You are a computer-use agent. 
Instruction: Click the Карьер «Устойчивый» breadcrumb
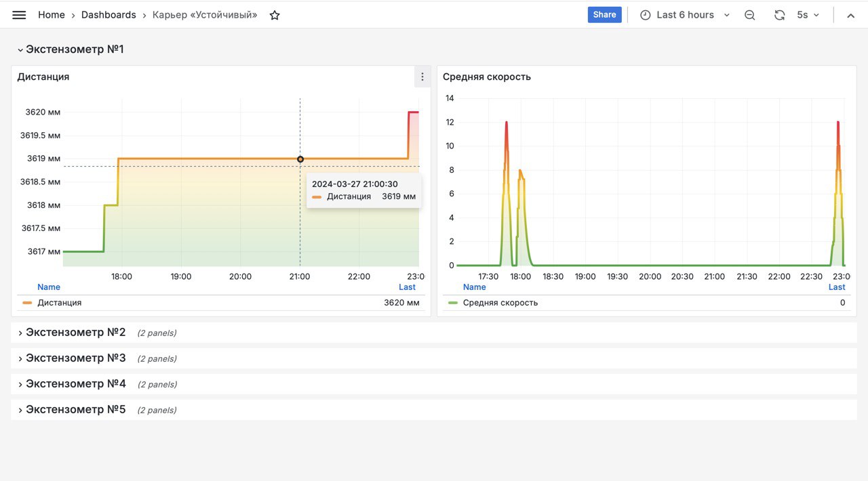pyautogui.click(x=205, y=15)
